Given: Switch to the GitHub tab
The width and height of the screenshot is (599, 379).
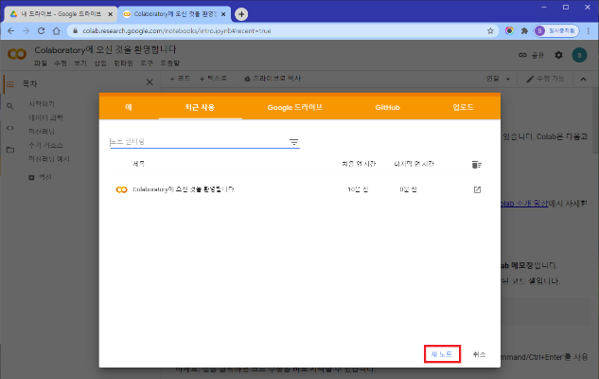Looking at the screenshot, I should click(x=387, y=107).
